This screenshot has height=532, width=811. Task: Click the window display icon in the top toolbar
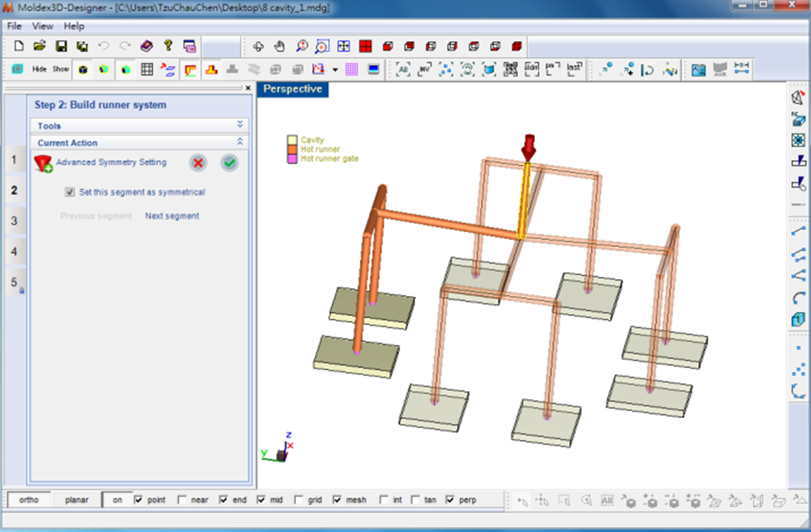click(190, 46)
